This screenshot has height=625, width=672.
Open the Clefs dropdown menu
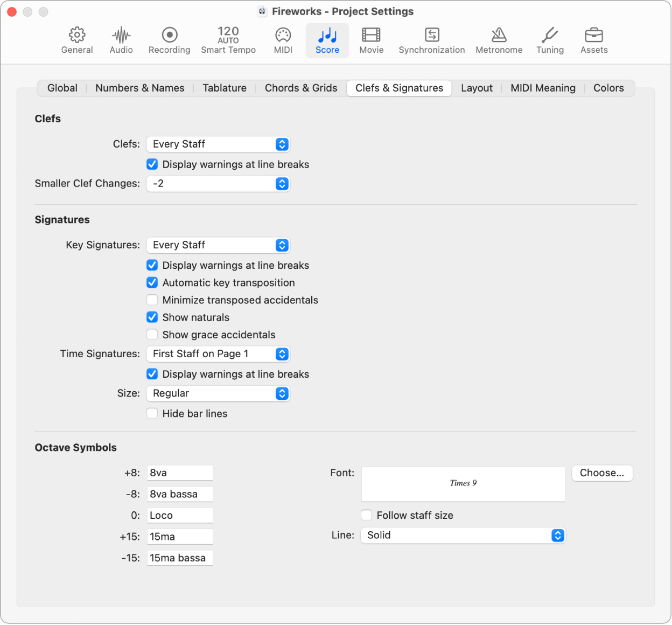tap(218, 144)
